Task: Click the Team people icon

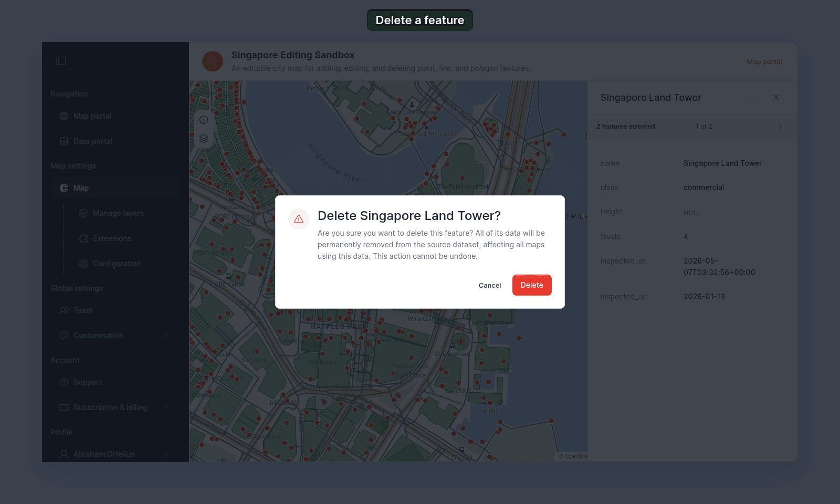Action: tap(64, 310)
